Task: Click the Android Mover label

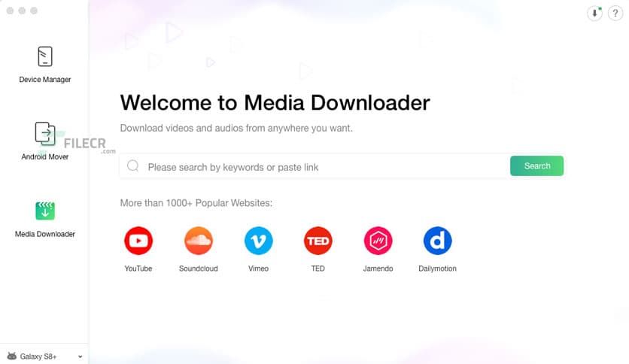Action: coord(45,156)
